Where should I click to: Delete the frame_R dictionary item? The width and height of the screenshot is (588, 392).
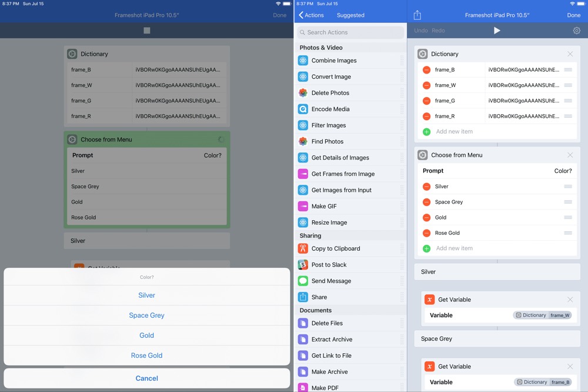pyautogui.click(x=426, y=117)
